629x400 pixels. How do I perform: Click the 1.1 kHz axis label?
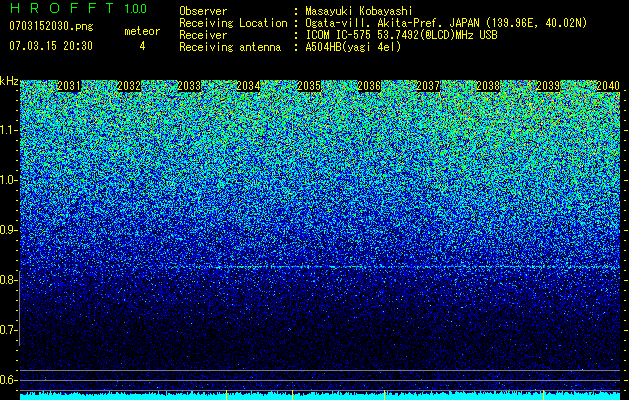point(8,130)
